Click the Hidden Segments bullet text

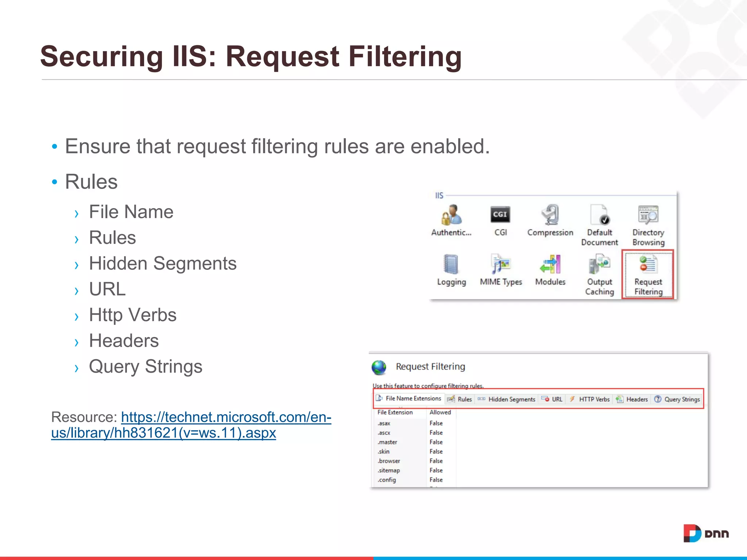pos(163,264)
